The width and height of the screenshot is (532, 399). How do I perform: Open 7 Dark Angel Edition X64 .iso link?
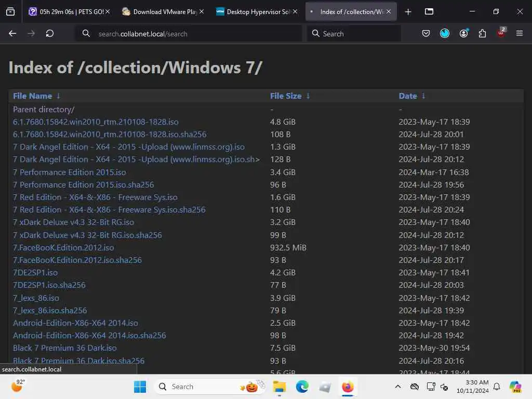[x=129, y=147]
